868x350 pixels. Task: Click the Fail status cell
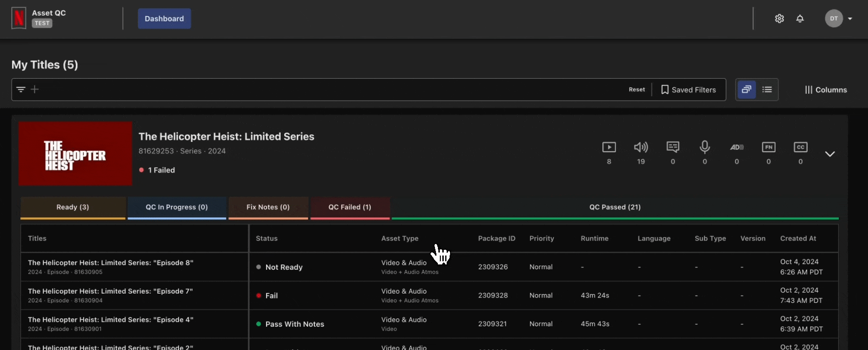267,296
